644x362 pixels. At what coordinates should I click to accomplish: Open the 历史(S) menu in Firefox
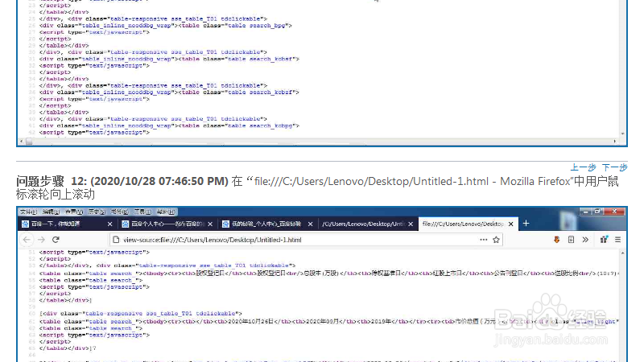(x=97, y=212)
